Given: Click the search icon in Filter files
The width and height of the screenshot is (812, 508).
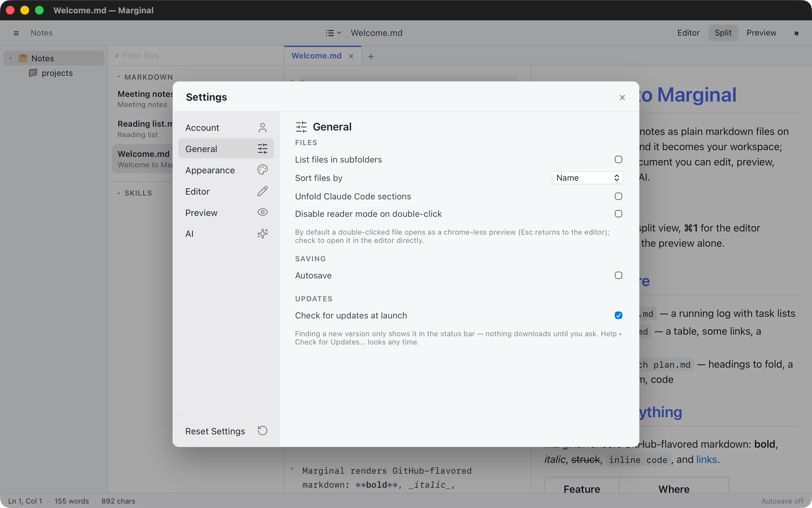Looking at the screenshot, I should tap(117, 56).
